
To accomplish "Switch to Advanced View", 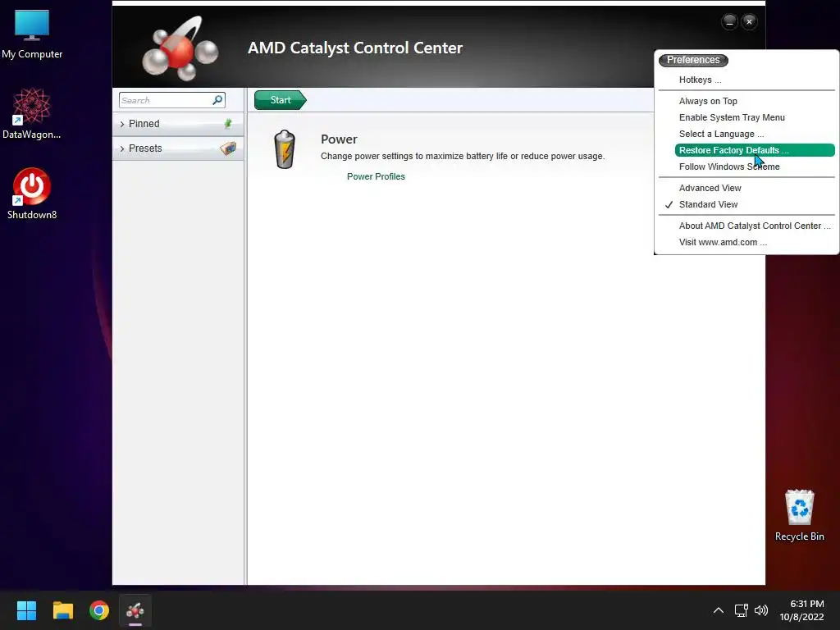I will point(710,188).
